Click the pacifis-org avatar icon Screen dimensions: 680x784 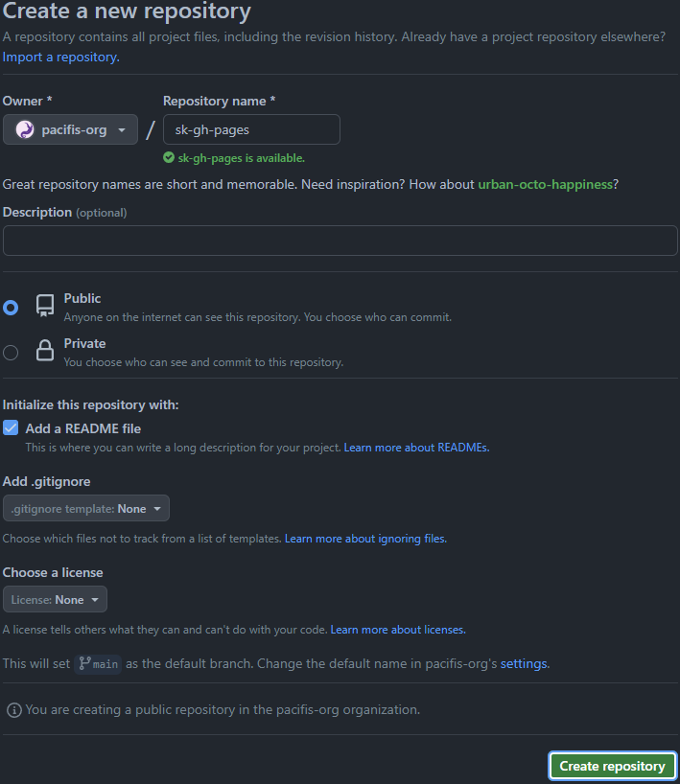25,129
